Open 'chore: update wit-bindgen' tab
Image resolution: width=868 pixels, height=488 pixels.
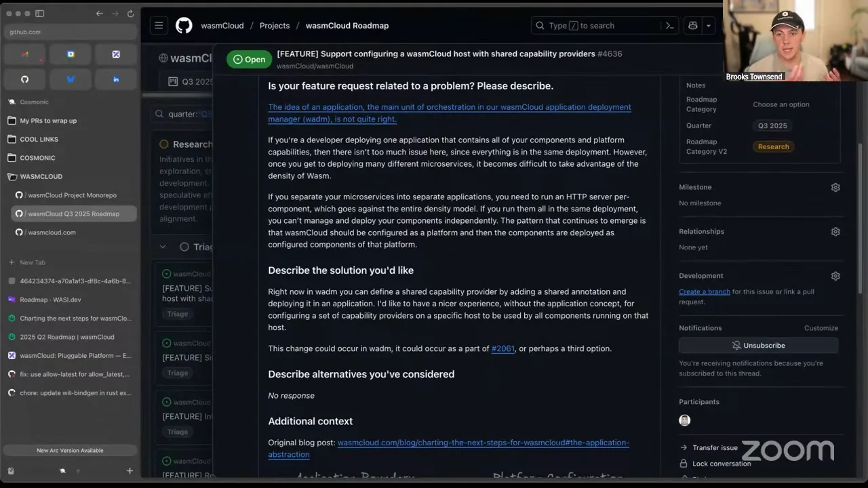click(x=71, y=392)
